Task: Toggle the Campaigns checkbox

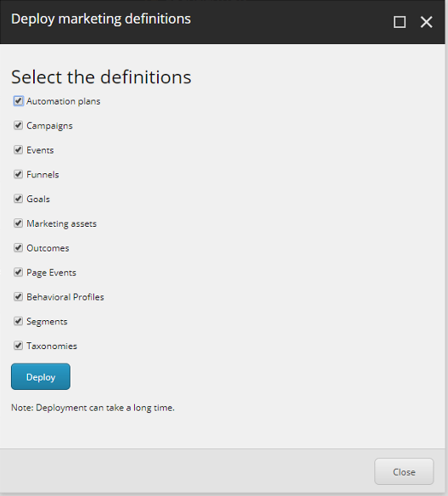Action: click(x=19, y=125)
